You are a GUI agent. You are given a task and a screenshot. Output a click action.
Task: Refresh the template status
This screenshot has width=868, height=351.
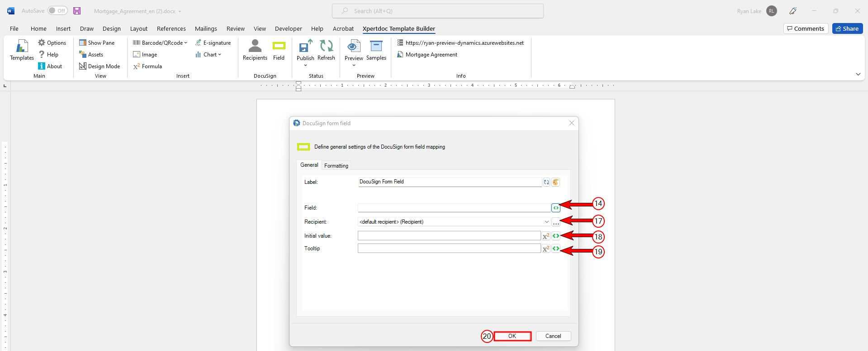[326, 50]
